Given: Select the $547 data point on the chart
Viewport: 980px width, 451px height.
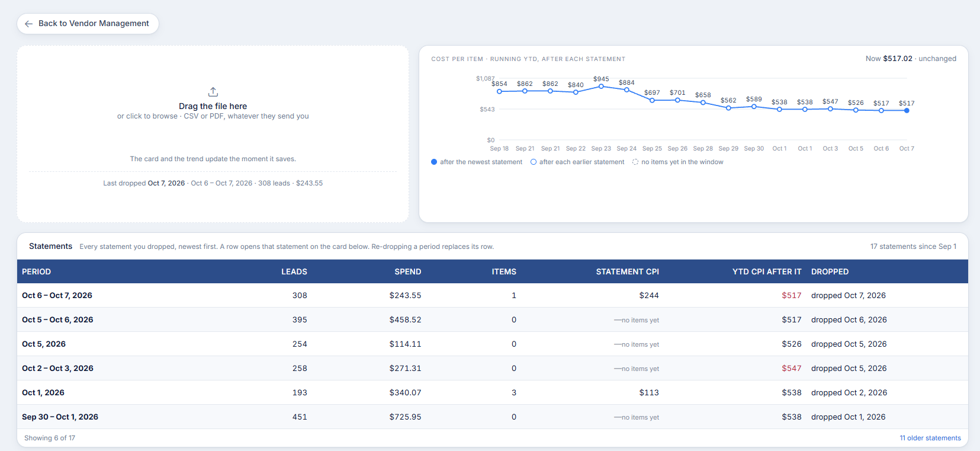Looking at the screenshot, I should [830, 109].
